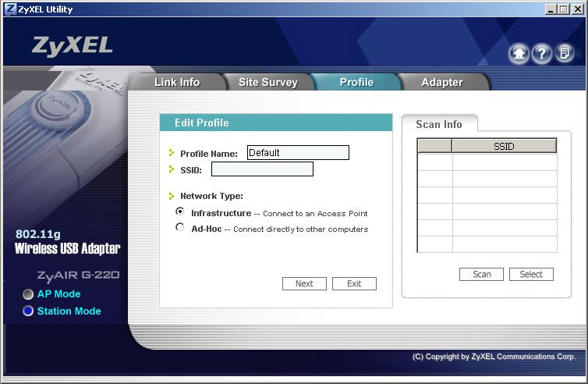Maximize the ZyXEL Utility window
The image size is (588, 384).
pos(563,9)
